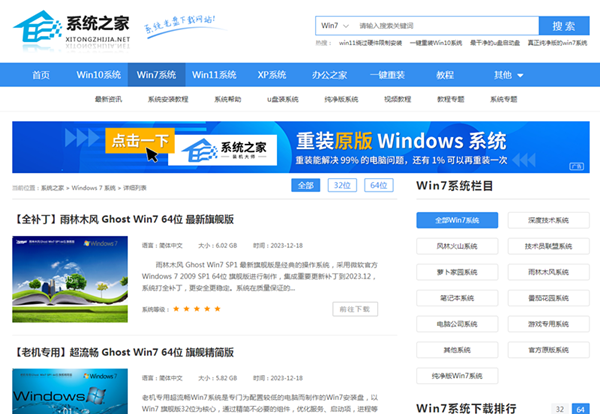Open 游戏专用系统 category
Screen dimensions: 600x414
coord(549,324)
